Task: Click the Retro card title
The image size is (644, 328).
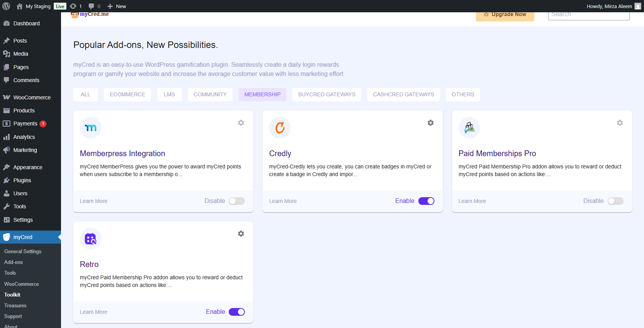Action: [x=89, y=264]
